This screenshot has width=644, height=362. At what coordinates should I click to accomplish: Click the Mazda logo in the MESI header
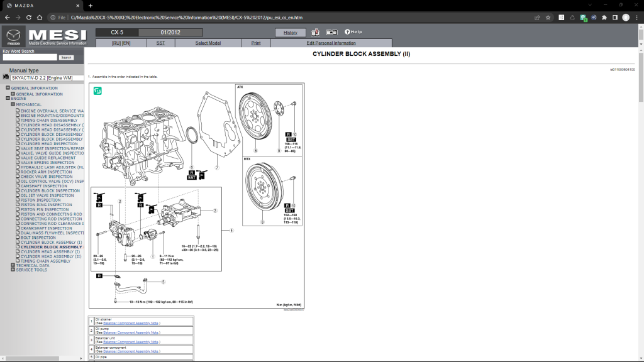coord(13,35)
